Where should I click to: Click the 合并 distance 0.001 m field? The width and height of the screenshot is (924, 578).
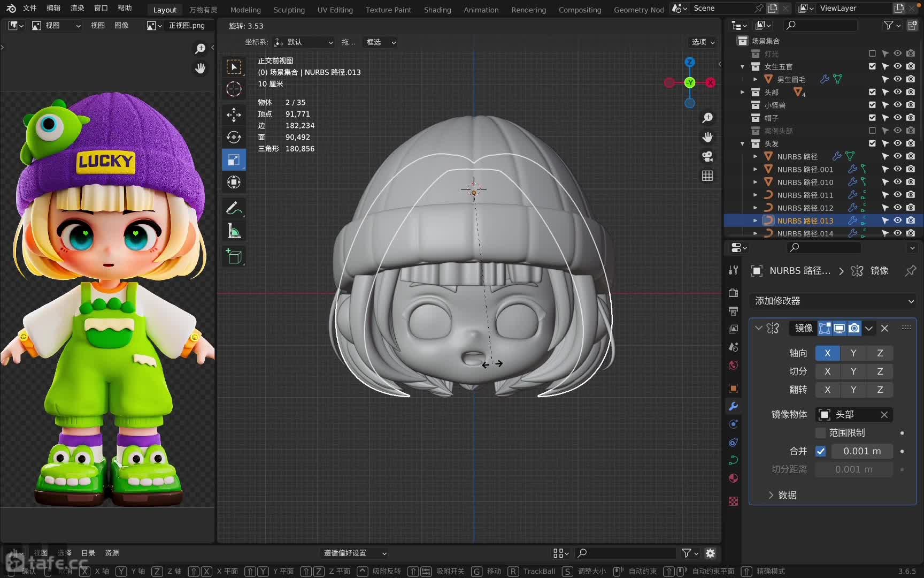pyautogui.click(x=862, y=451)
